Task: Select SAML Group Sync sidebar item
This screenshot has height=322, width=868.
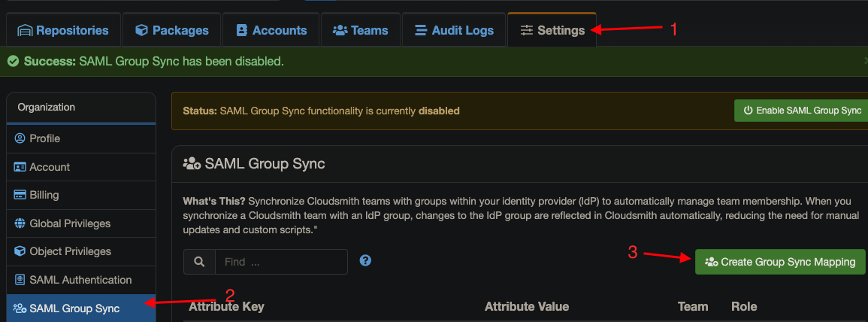Action: point(81,308)
